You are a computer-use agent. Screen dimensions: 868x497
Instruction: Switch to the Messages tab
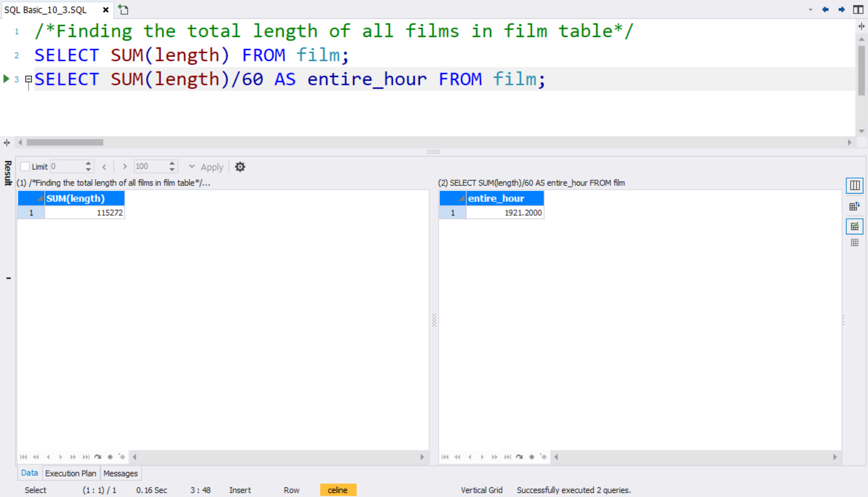[x=120, y=473]
